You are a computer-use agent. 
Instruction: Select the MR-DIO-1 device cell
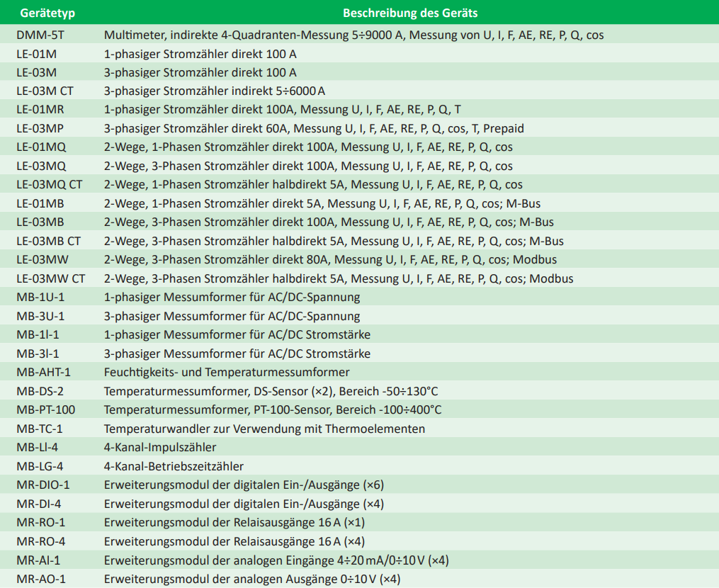pyautogui.click(x=43, y=485)
